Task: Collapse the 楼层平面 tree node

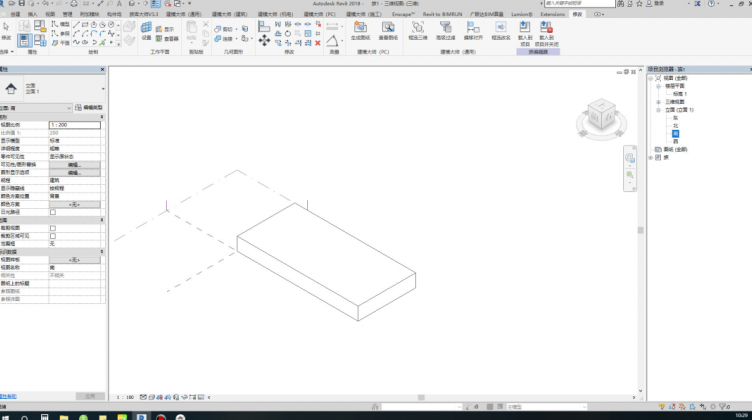Action: [658, 86]
